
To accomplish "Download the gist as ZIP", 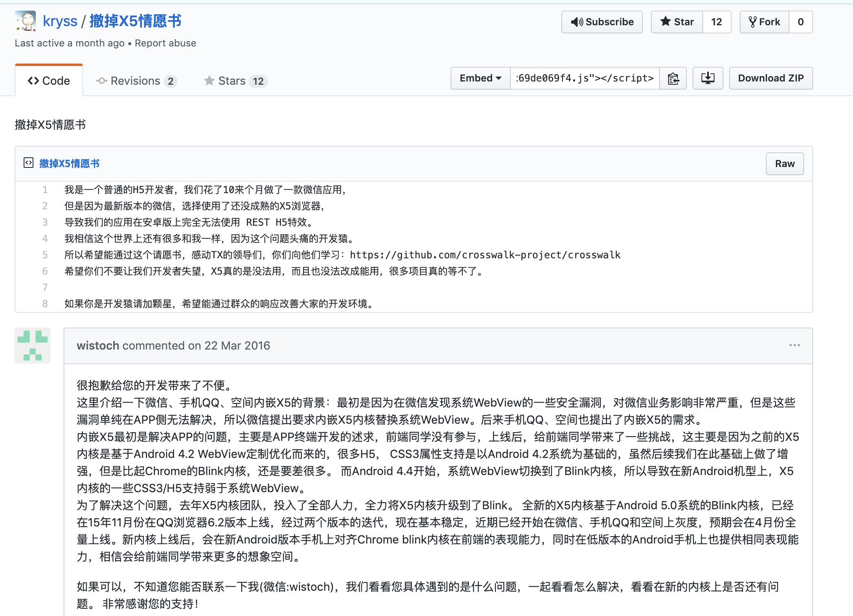I will (771, 78).
